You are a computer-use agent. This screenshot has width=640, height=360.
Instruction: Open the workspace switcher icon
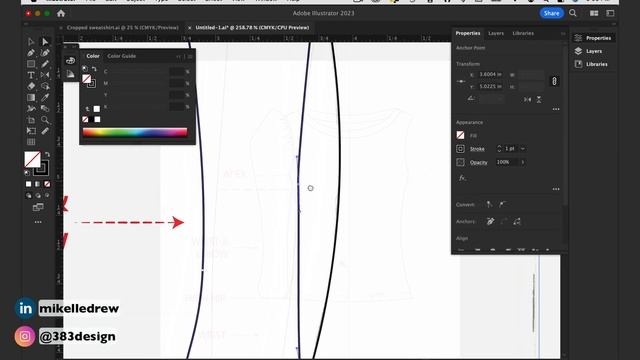(x=610, y=13)
